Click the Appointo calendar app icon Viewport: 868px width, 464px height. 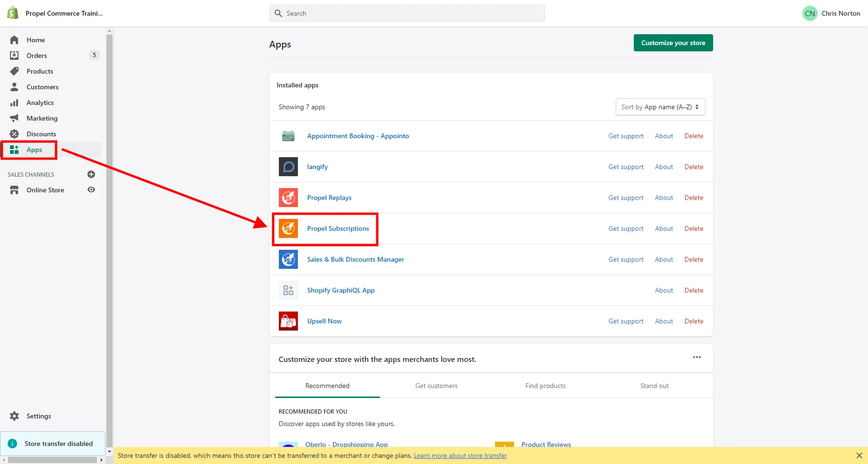coord(288,136)
